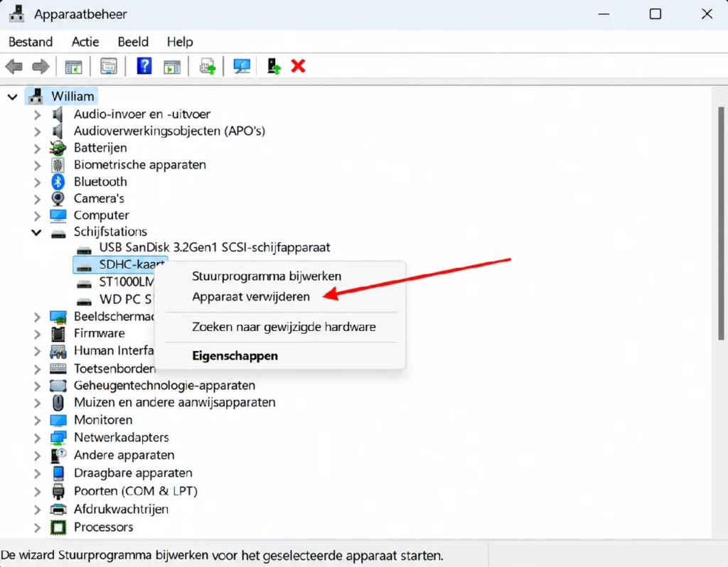The width and height of the screenshot is (728, 567).
Task: Select USB SanDisk 3.2Gen1 SCSI-schijfapparaat
Action: click(x=215, y=247)
